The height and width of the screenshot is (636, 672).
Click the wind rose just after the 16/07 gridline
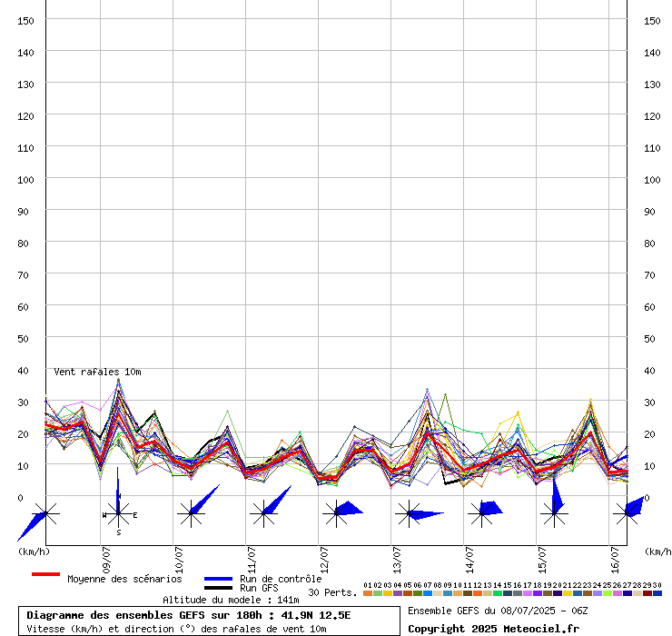[627, 513]
